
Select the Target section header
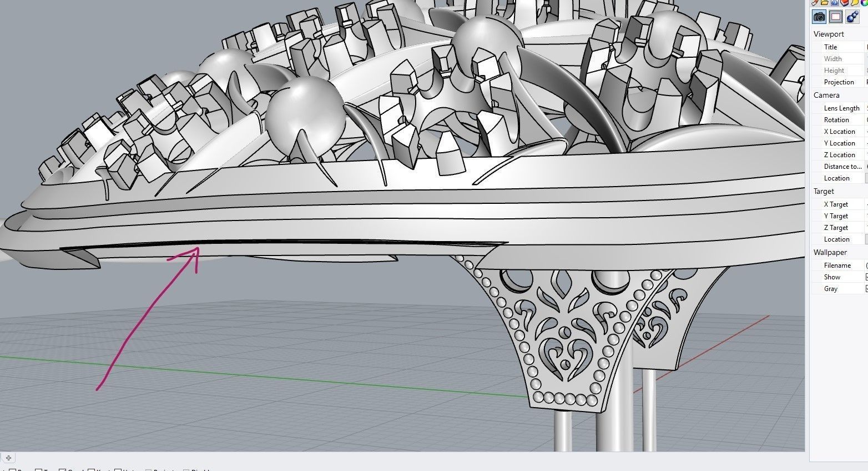(x=824, y=191)
